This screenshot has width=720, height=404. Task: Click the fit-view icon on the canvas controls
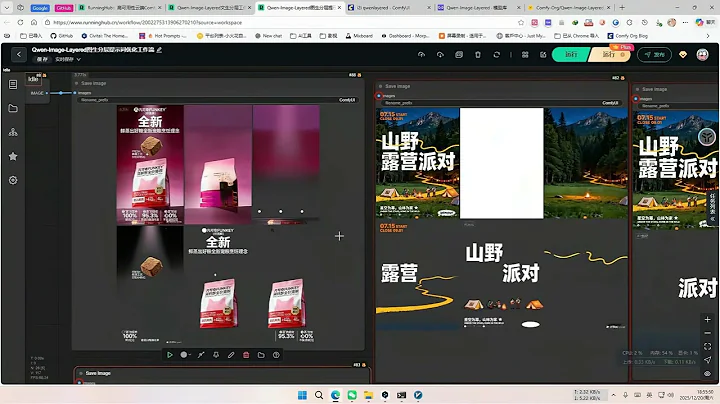707,346
